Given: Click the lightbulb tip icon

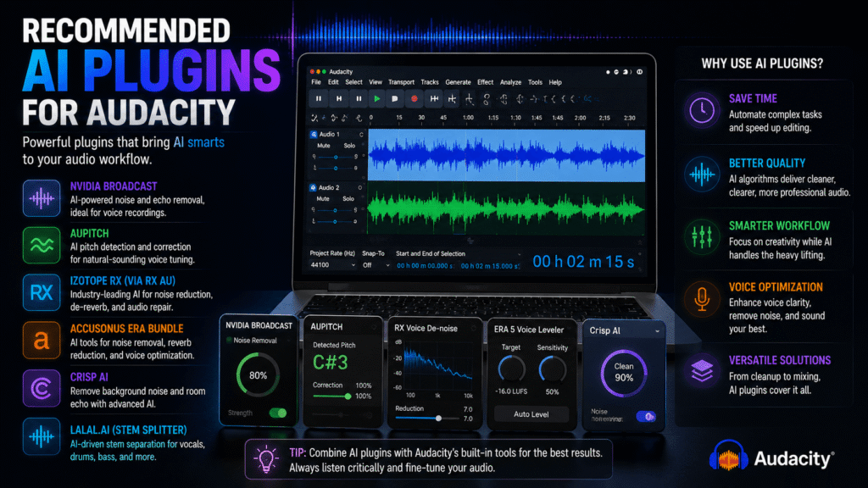Looking at the screenshot, I should coord(266,458).
